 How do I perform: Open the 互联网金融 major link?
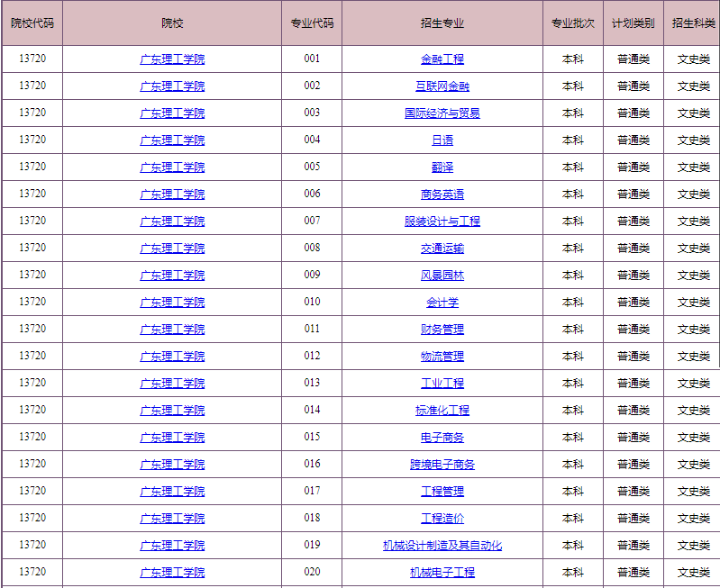[442, 86]
